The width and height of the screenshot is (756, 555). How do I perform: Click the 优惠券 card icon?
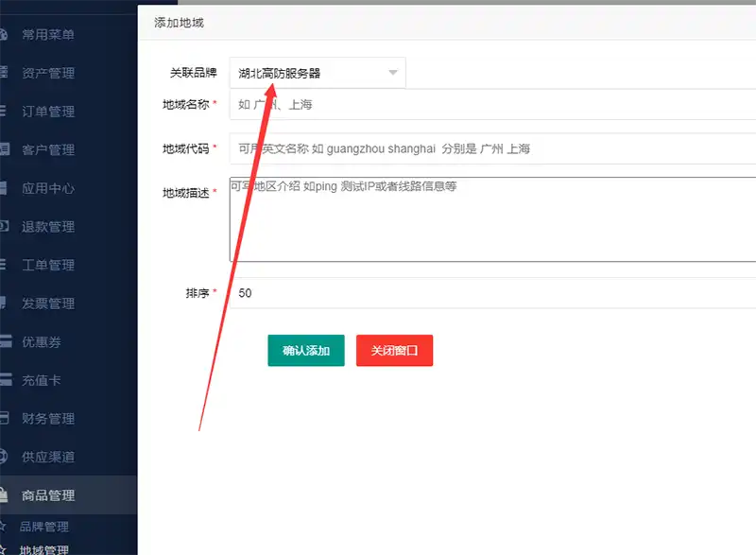click(x=4, y=342)
